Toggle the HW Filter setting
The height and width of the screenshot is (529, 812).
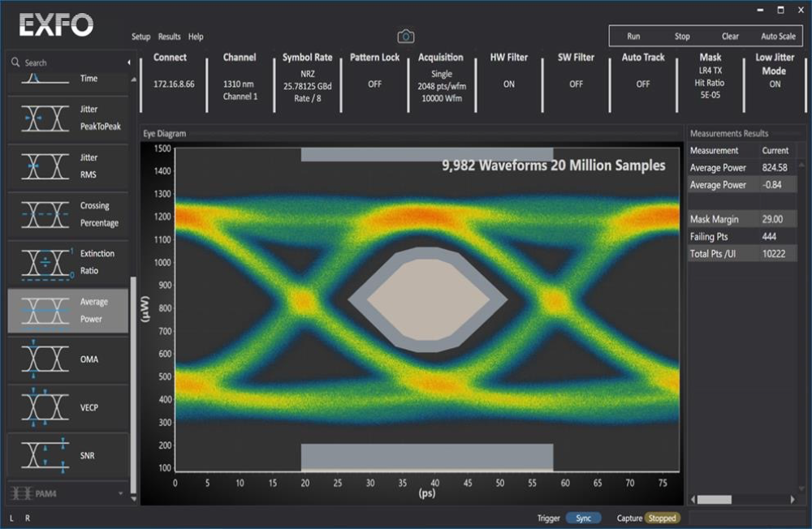508,84
